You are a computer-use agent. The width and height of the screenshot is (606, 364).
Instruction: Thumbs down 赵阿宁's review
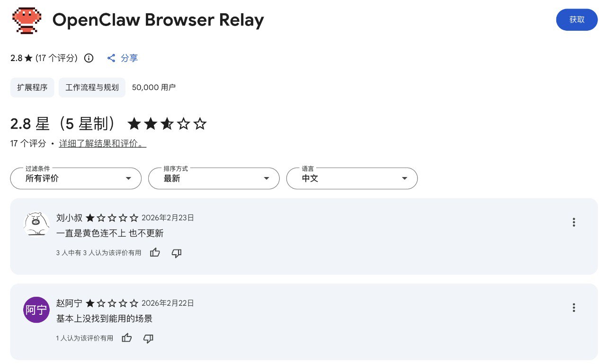point(148,338)
